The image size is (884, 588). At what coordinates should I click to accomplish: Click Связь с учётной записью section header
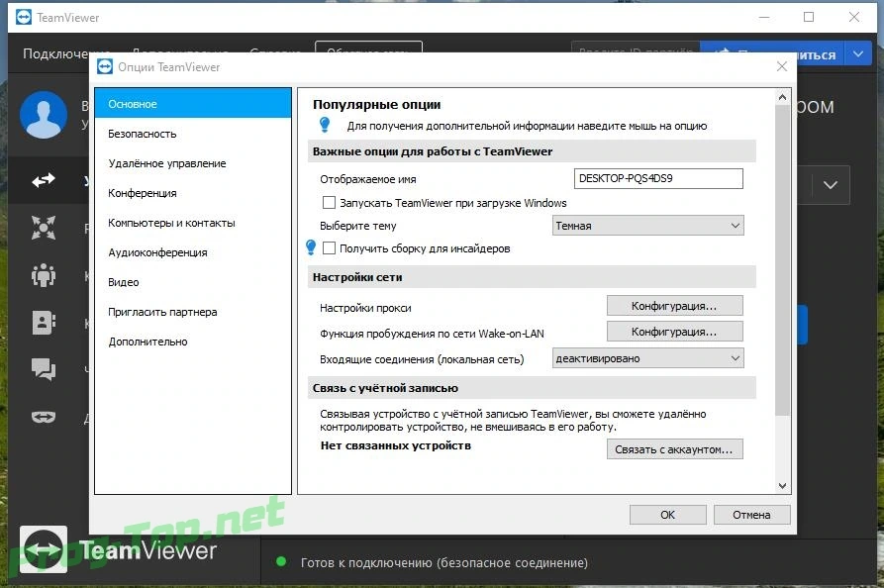pyautogui.click(x=532, y=388)
